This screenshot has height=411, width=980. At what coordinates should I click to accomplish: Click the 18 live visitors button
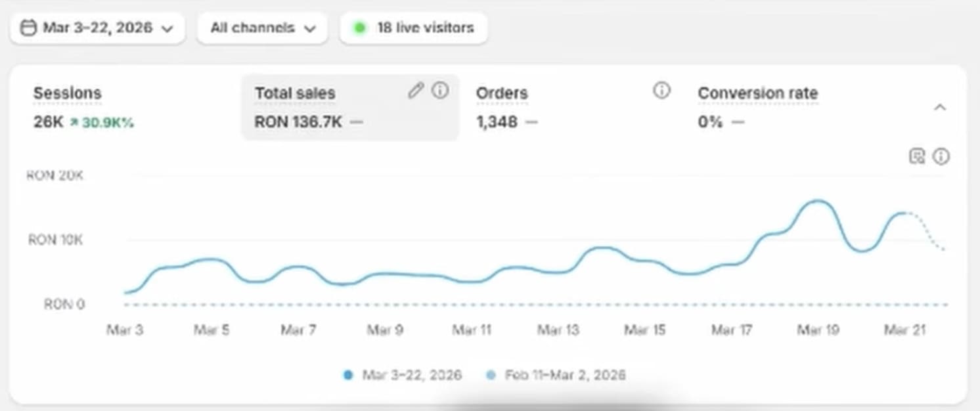pyautogui.click(x=413, y=28)
